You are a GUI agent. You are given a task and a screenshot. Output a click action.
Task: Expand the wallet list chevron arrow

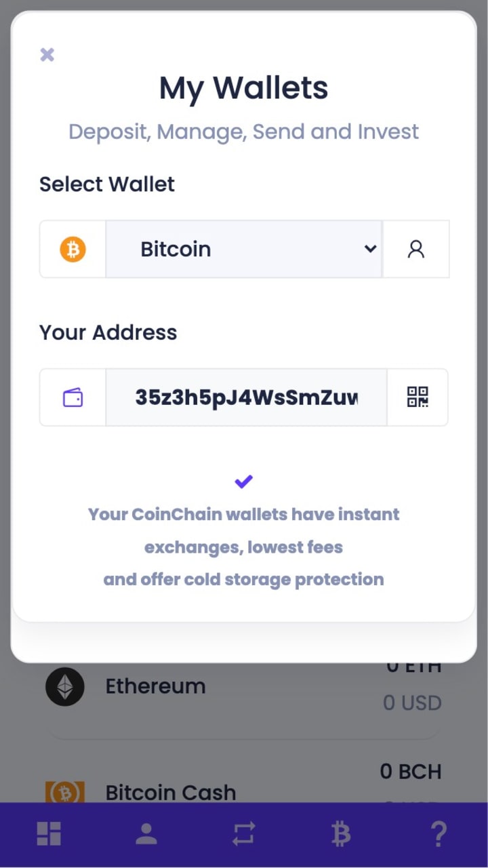(x=370, y=249)
